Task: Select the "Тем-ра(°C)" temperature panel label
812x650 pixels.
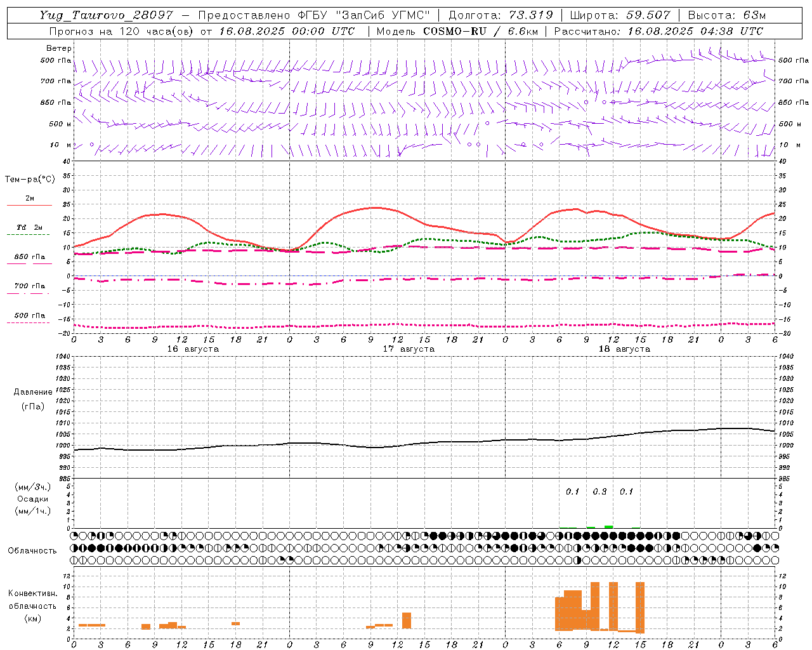Action: [x=30, y=180]
